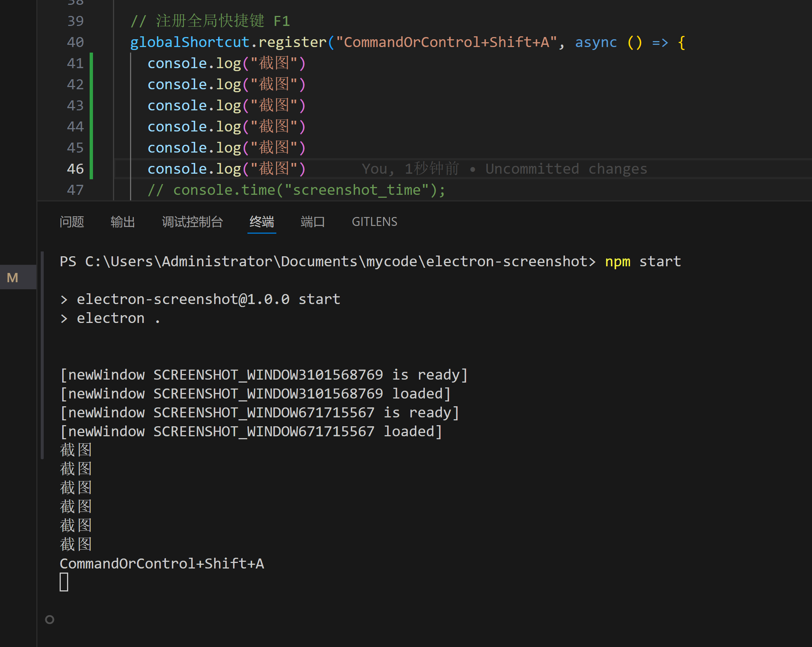This screenshot has height=647, width=812.
Task: Click the 'You, 1秒钟前 Uncommitted changes' blame annotation
Action: coord(504,169)
